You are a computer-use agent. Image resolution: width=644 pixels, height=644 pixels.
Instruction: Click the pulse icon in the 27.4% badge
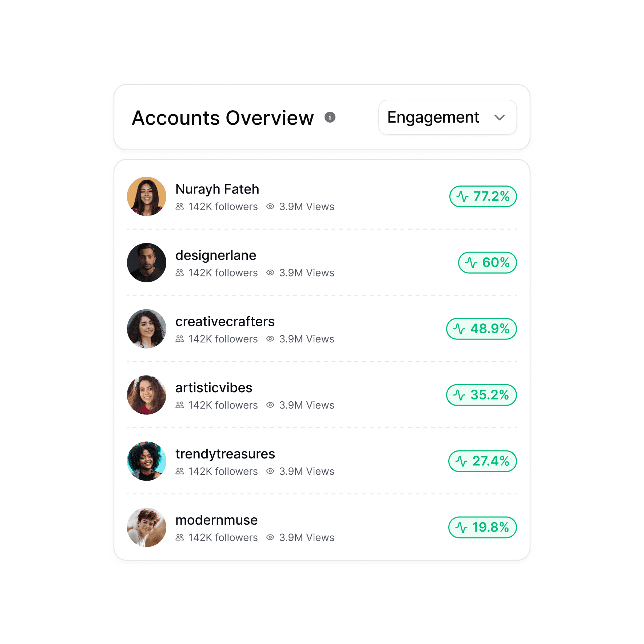click(x=461, y=461)
